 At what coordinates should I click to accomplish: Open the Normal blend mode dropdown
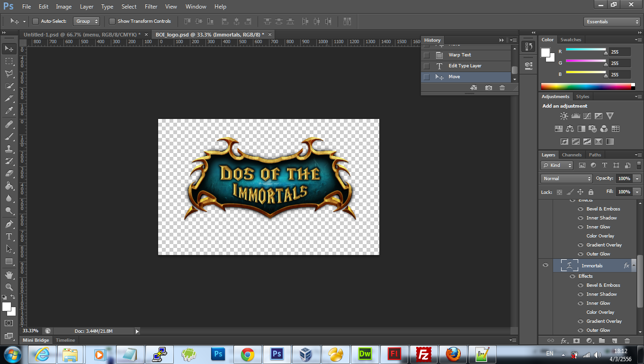(x=566, y=179)
